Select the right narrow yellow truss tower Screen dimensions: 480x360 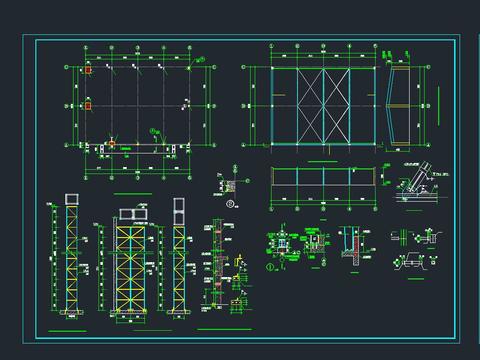click(179, 269)
